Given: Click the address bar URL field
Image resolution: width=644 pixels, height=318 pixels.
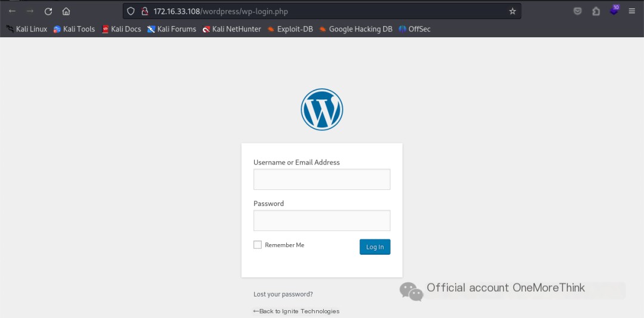Looking at the screenshot, I should [x=321, y=11].
